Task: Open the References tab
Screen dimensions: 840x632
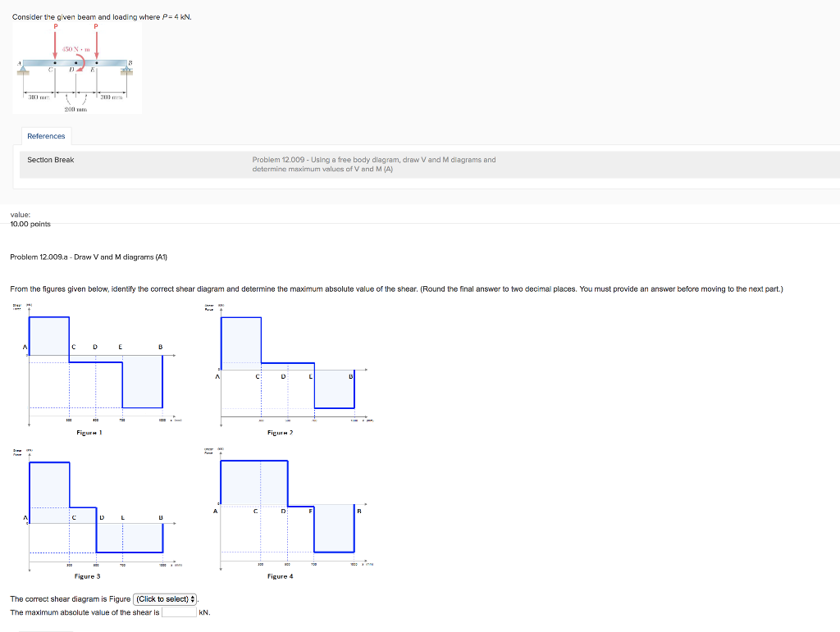Action: [46, 136]
